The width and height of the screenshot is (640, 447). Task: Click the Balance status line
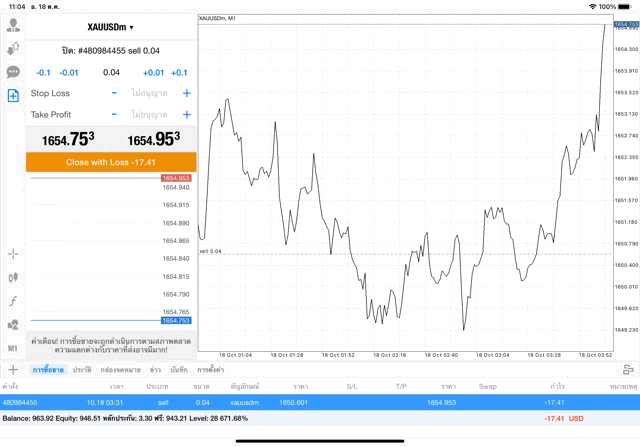pos(125,418)
